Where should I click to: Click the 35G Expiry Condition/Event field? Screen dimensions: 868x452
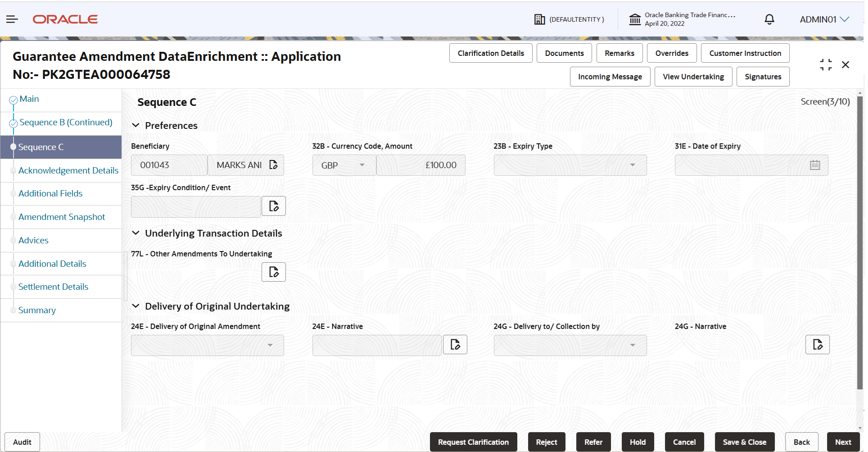196,207
